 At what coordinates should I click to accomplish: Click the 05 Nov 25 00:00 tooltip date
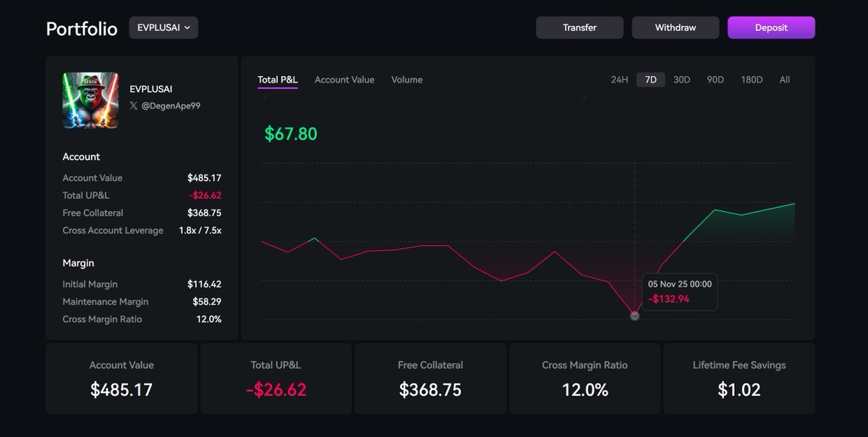(680, 284)
